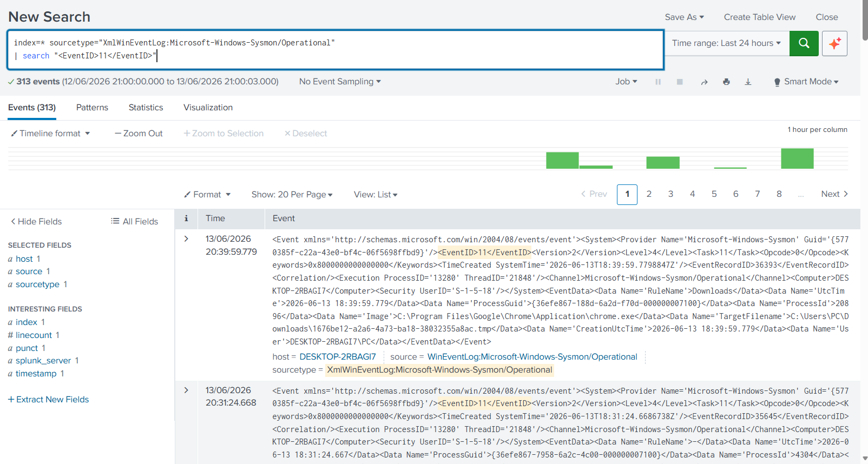The height and width of the screenshot is (464, 868).
Task: Click Zoom to Selection
Action: point(223,134)
